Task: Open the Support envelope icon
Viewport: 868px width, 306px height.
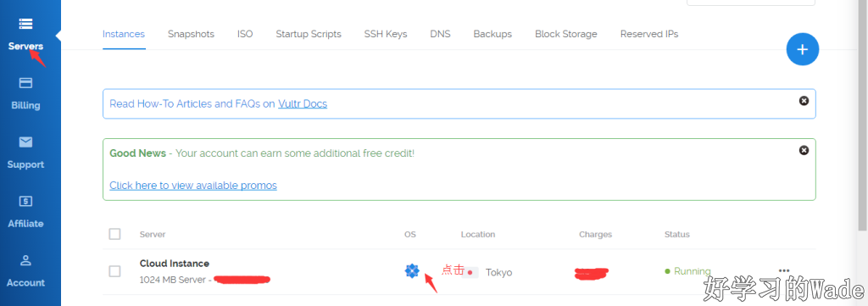Action: pos(25,142)
